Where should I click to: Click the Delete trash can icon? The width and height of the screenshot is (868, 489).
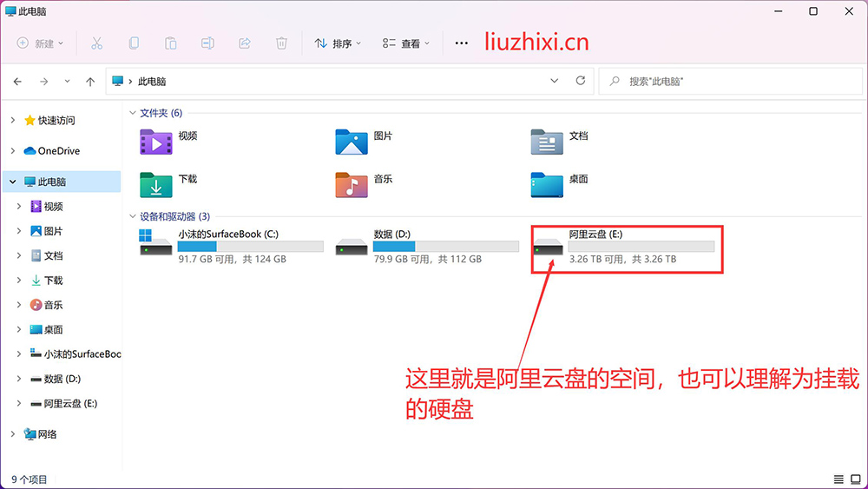[x=281, y=43]
